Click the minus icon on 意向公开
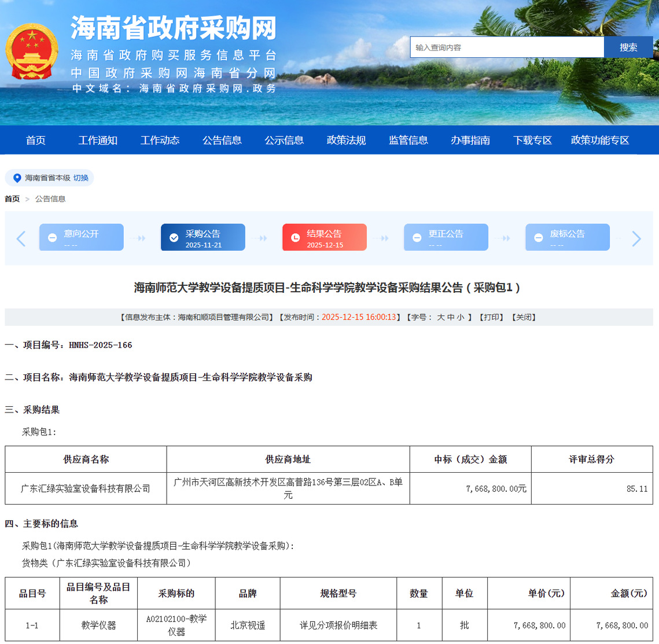 click(52, 238)
